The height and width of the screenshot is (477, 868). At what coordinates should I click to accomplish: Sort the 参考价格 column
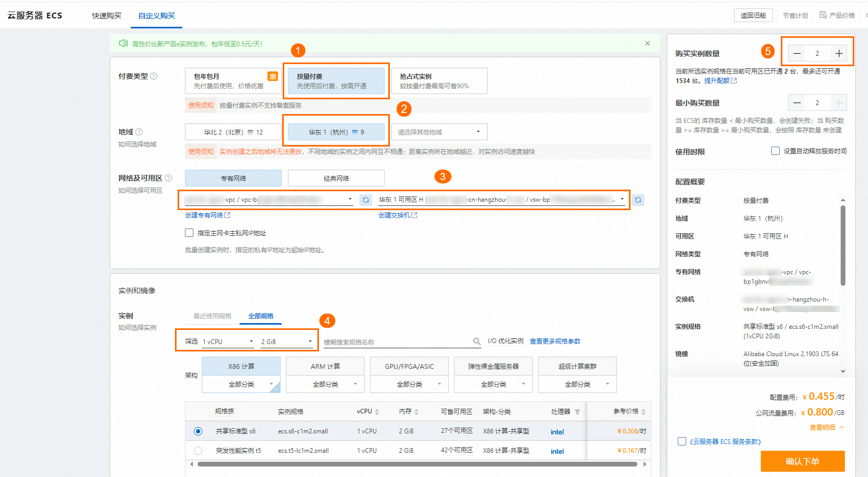click(643, 412)
